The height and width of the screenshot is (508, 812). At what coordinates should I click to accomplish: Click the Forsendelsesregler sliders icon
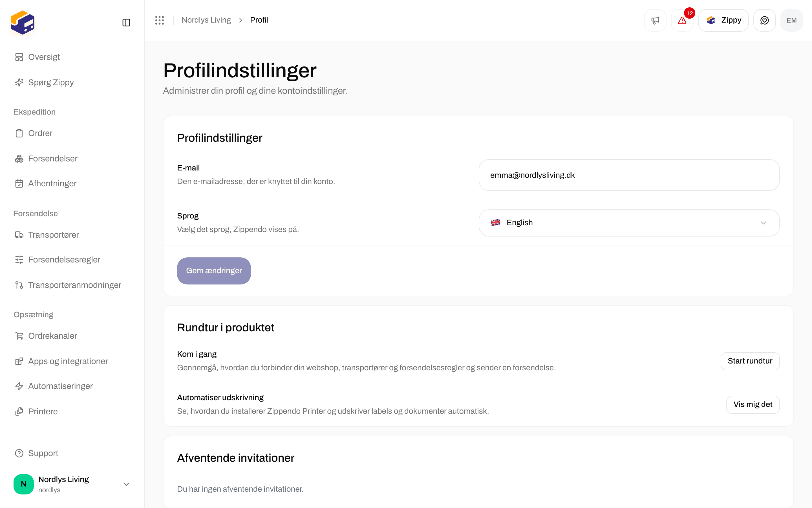tap(19, 260)
